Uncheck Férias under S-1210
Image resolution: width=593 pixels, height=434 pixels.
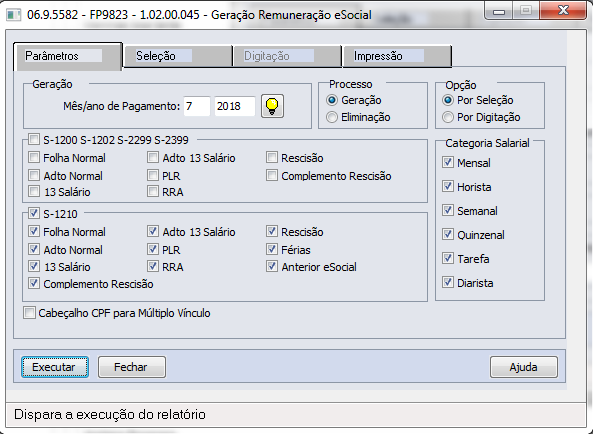point(272,249)
